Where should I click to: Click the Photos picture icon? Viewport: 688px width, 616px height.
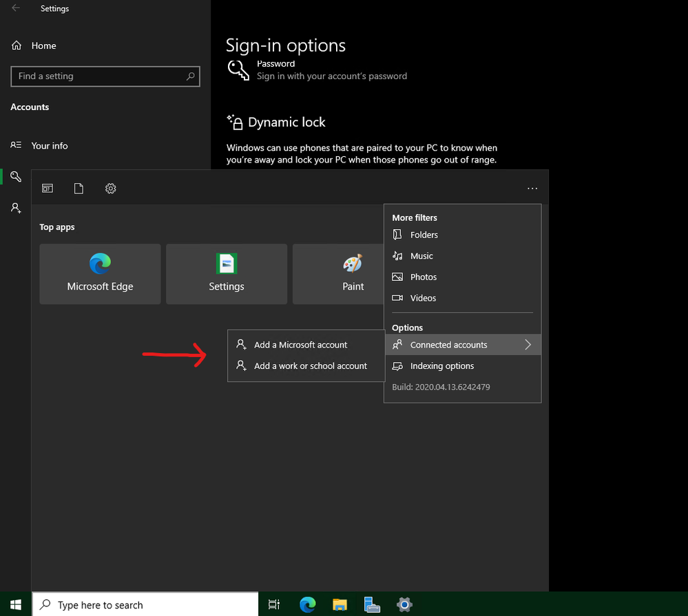coord(397,277)
